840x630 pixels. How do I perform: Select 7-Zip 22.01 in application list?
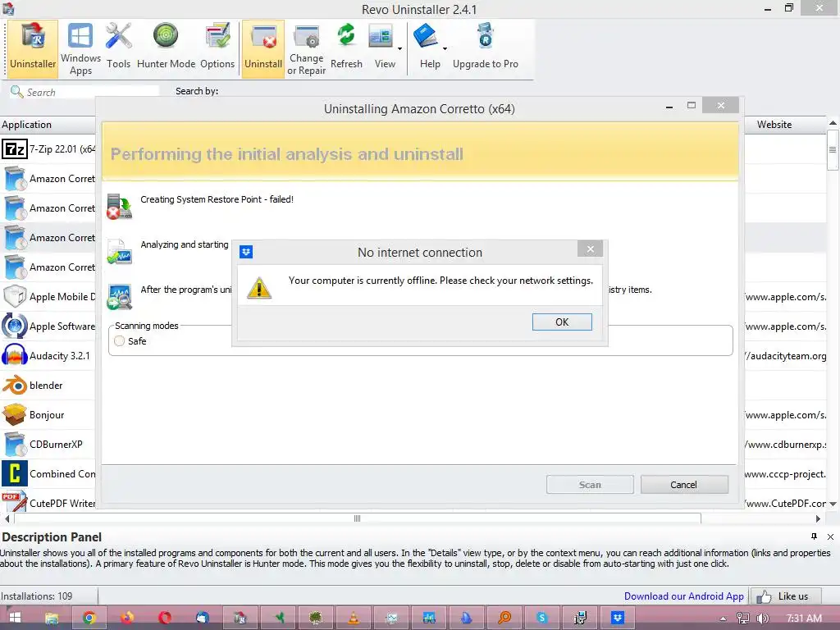(48, 149)
